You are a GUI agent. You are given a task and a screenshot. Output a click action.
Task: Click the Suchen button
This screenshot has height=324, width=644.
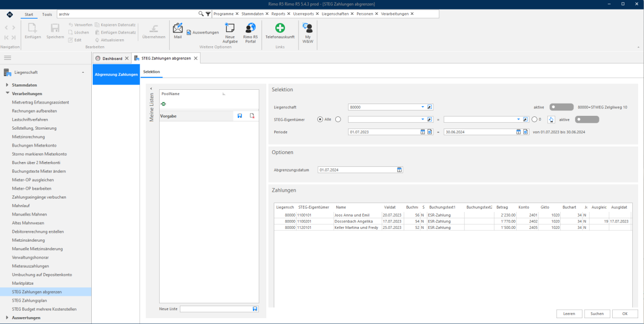tap(597, 314)
